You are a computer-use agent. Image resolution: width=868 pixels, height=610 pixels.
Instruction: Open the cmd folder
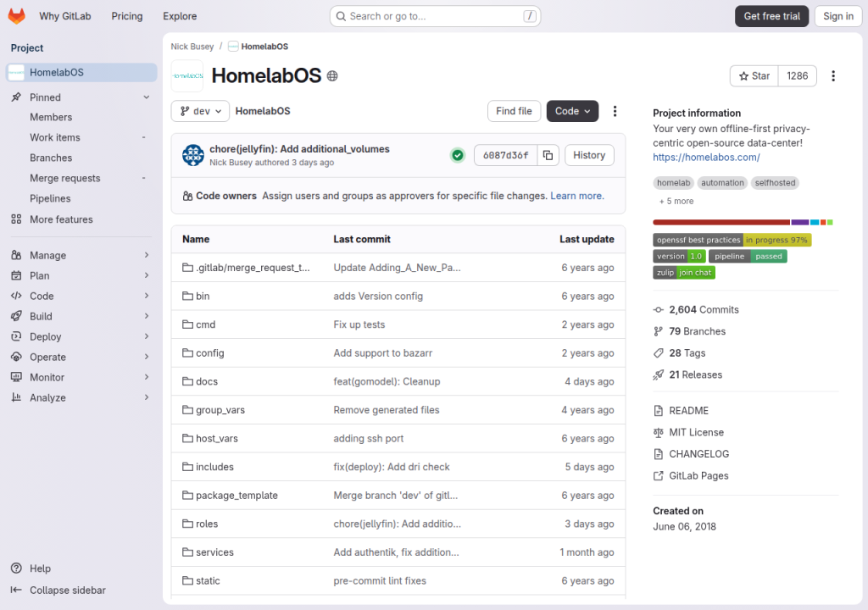tap(205, 324)
